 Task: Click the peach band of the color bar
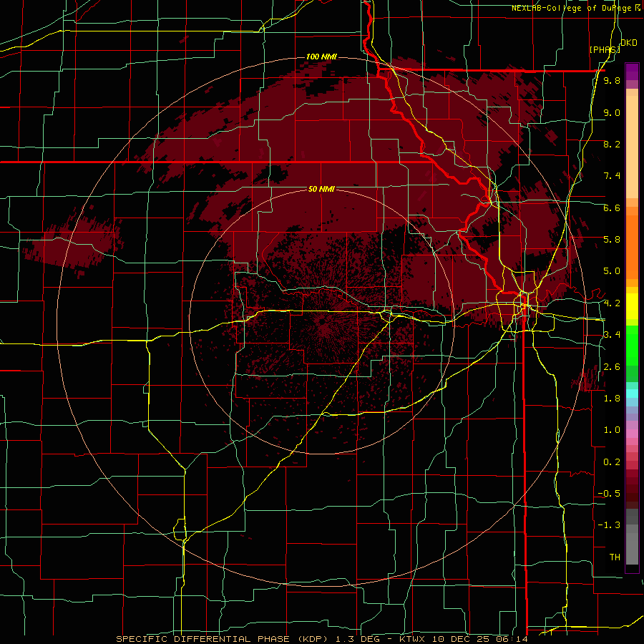[632, 144]
